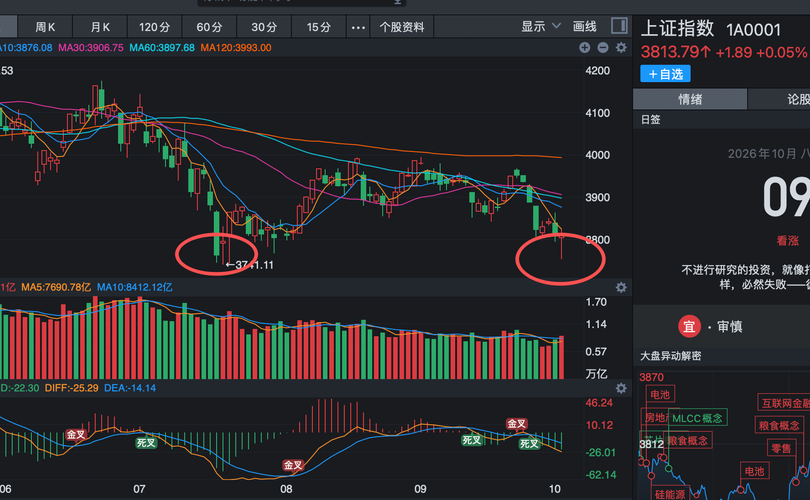Switch to the 情绪 sentiment tab
The image size is (810, 500).
point(690,99)
